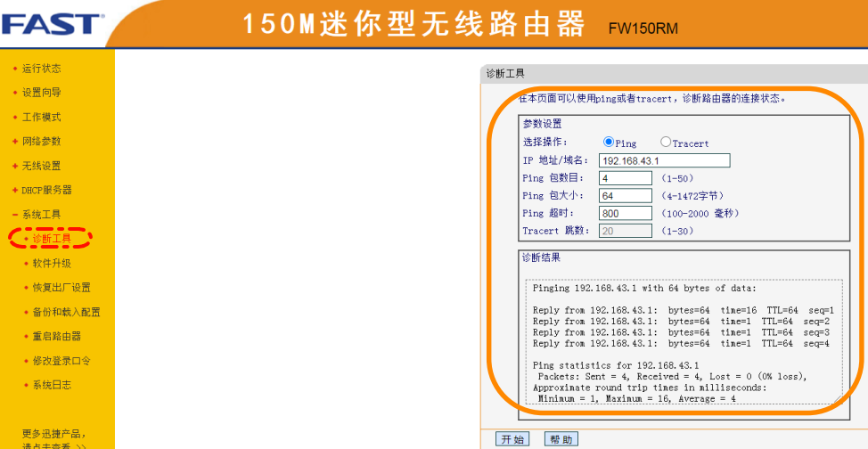Open 恢复出厂设置 submenu item

point(61,288)
